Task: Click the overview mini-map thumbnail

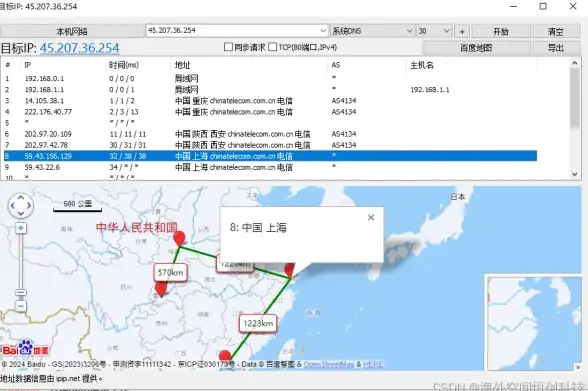Action: click(x=534, y=323)
